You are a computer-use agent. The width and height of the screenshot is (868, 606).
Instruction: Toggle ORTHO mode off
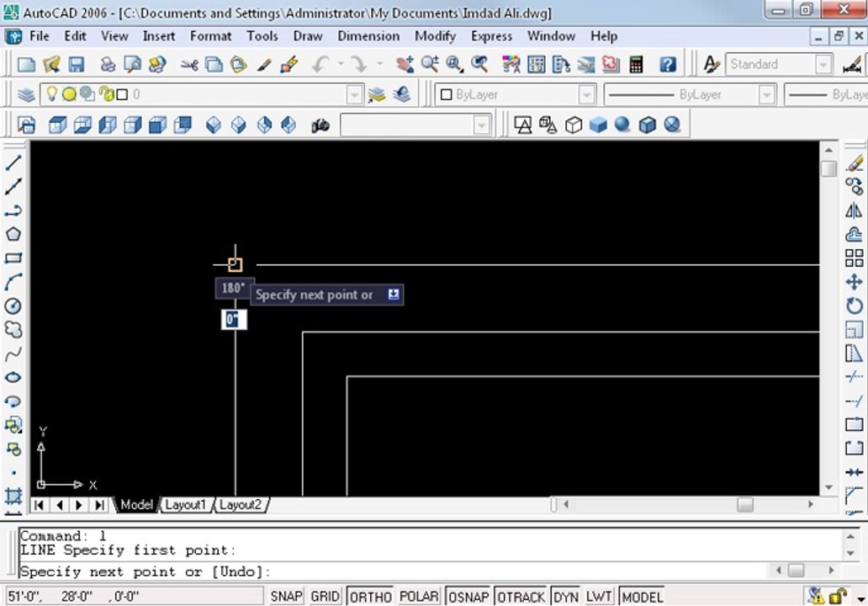[x=370, y=597]
